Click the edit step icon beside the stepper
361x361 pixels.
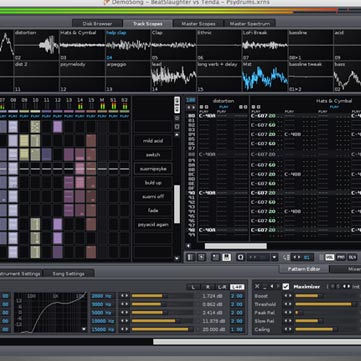[x=286, y=257]
